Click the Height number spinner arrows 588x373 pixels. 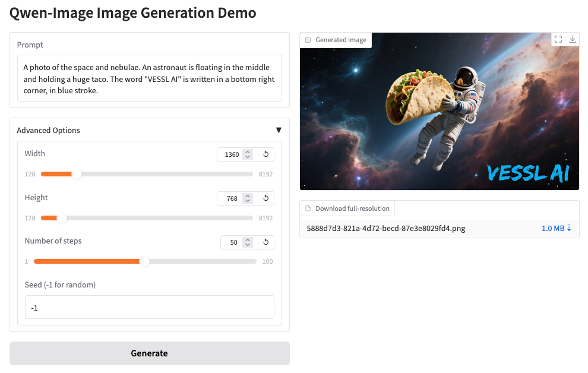tap(248, 198)
